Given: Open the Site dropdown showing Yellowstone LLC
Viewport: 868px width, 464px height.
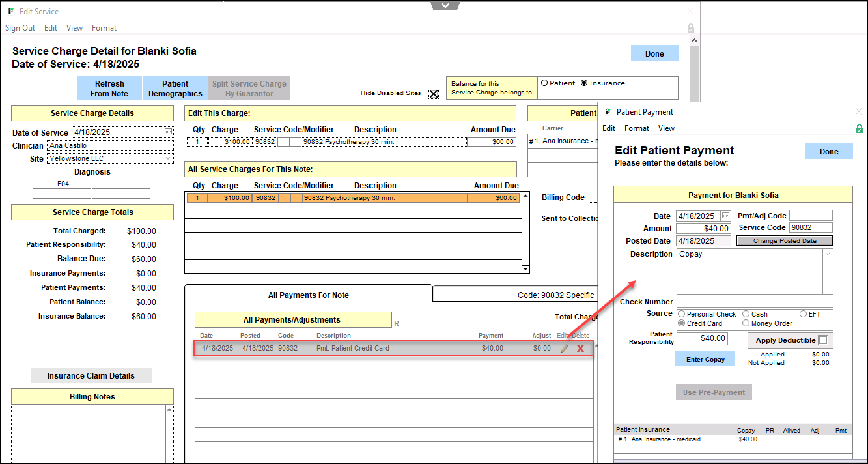Looking at the screenshot, I should click(x=168, y=158).
